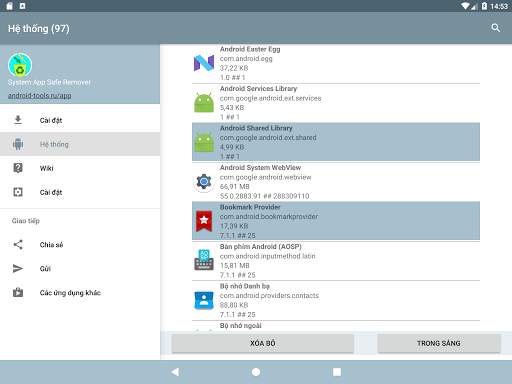Open the android-tools.ru/app link

tap(40, 95)
